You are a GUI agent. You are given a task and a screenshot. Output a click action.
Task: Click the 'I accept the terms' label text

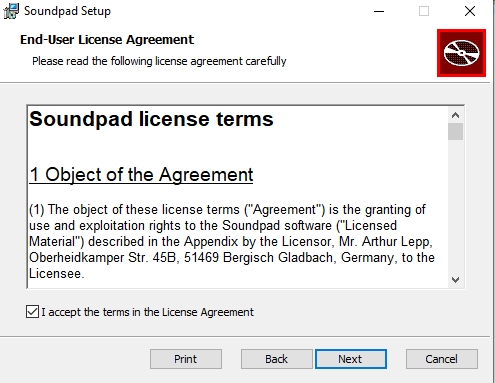coord(148,312)
